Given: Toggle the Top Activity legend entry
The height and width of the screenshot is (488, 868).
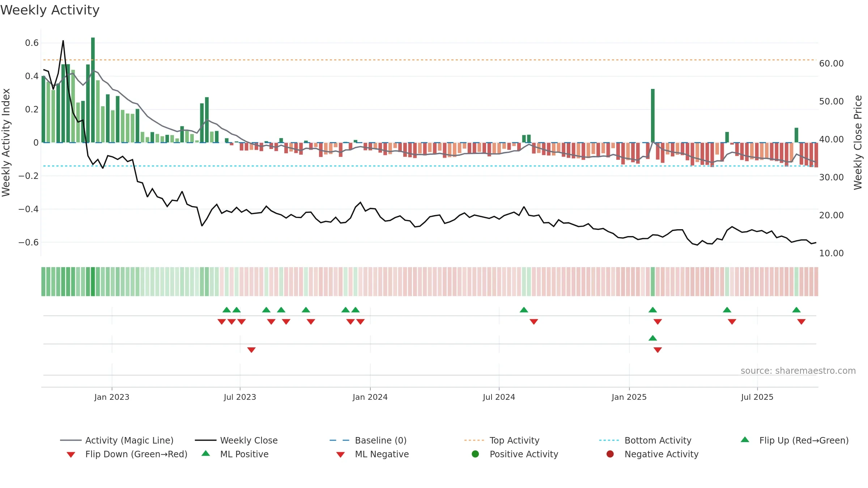Looking at the screenshot, I should tap(502, 440).
